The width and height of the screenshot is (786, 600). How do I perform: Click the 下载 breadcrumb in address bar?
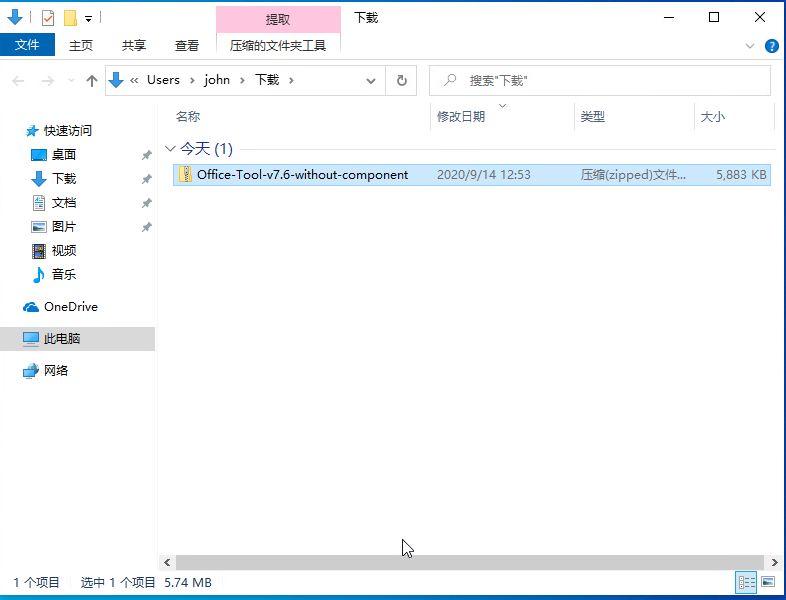tap(267, 80)
